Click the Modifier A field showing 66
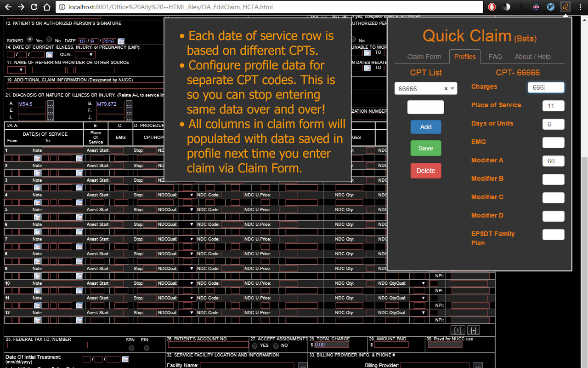This screenshot has height=368, width=588. (x=553, y=161)
